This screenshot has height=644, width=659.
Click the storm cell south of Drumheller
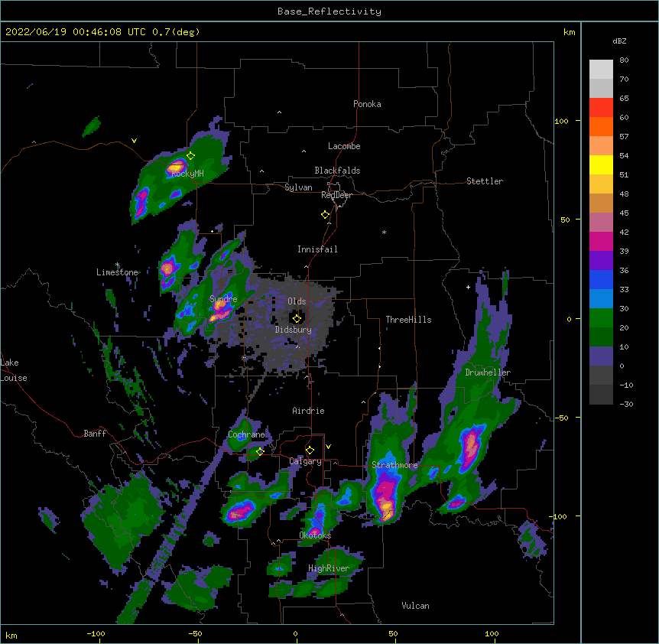tap(470, 447)
